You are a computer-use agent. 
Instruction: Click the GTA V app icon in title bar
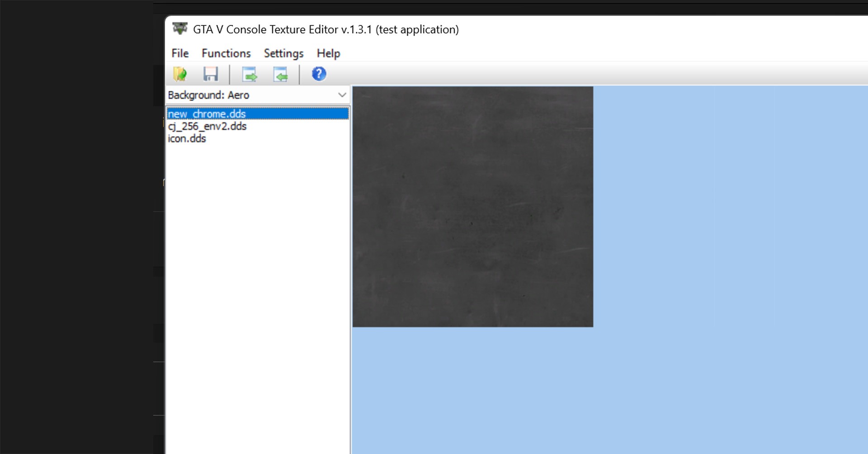pyautogui.click(x=180, y=29)
